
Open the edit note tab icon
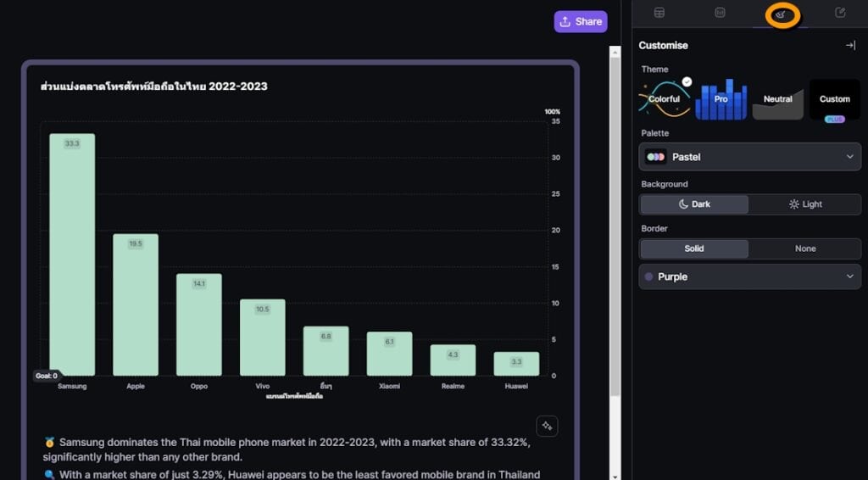(840, 13)
